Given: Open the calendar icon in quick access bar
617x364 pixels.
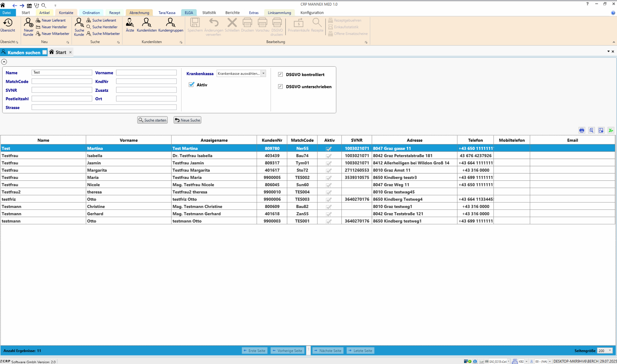Looking at the screenshot, I should [29, 5].
